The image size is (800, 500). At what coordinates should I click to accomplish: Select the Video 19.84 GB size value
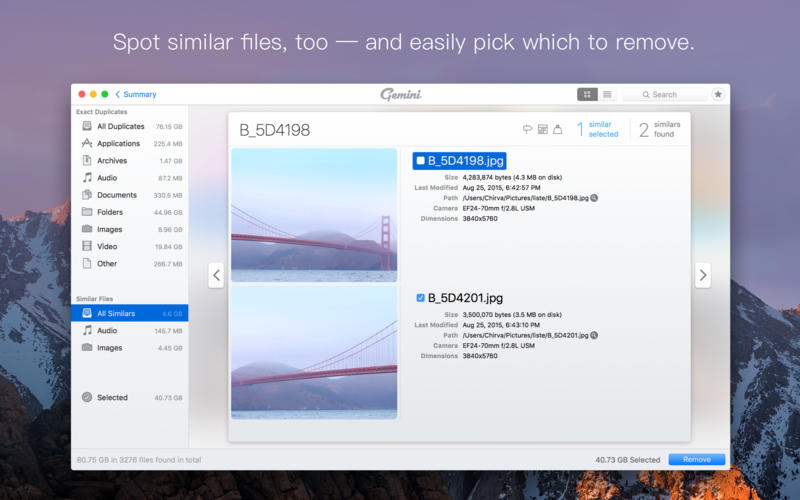pyautogui.click(x=169, y=247)
